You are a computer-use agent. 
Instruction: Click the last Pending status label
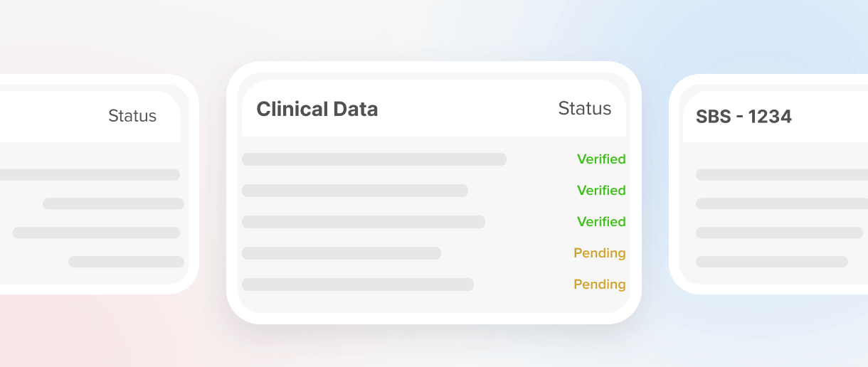[x=600, y=284]
